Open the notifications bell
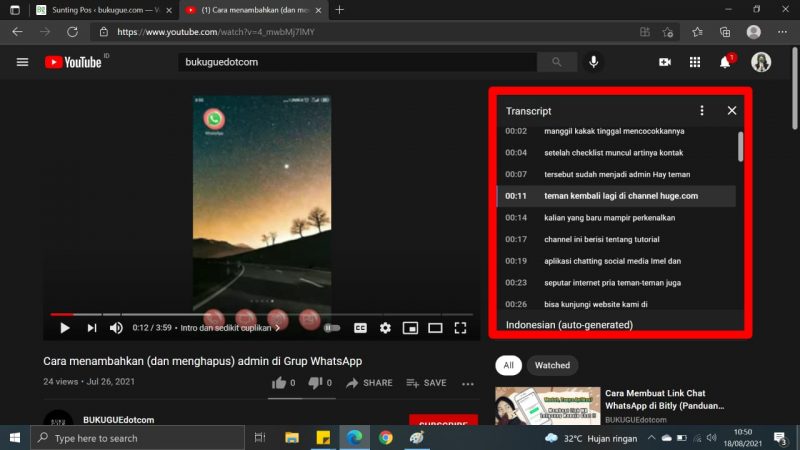 [x=725, y=62]
